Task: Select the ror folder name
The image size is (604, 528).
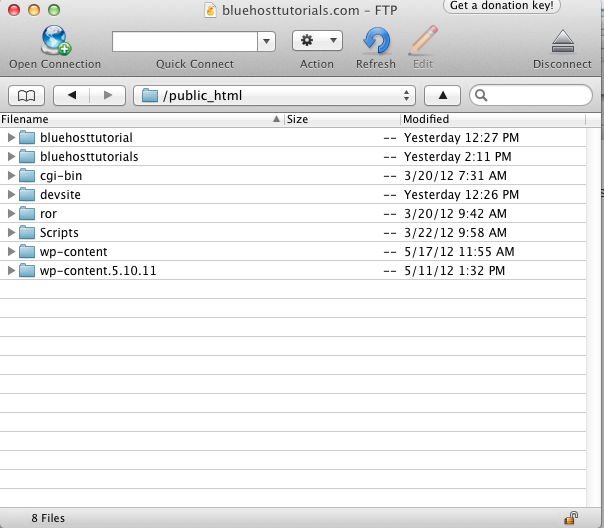Action: pos(48,214)
